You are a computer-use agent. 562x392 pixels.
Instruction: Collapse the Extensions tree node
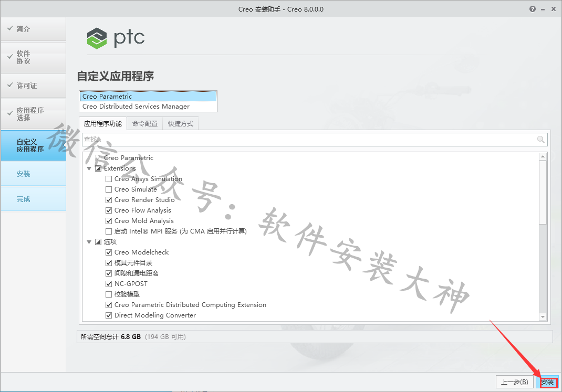[89, 168]
